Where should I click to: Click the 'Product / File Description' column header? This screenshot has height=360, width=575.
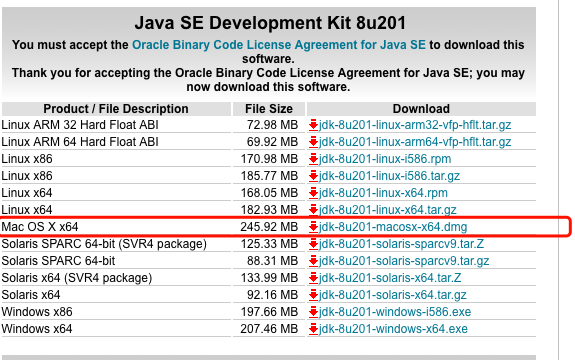(x=116, y=109)
